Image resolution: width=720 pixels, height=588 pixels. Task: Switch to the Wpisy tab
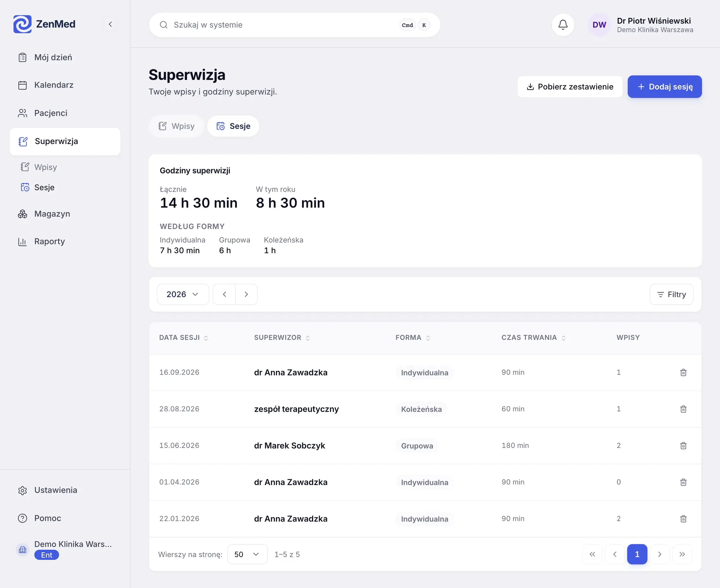[x=176, y=126]
